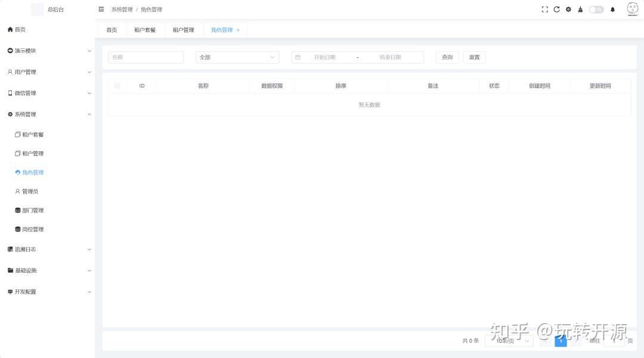Click the 名称 search input field
The width and height of the screenshot is (644, 358).
(145, 57)
